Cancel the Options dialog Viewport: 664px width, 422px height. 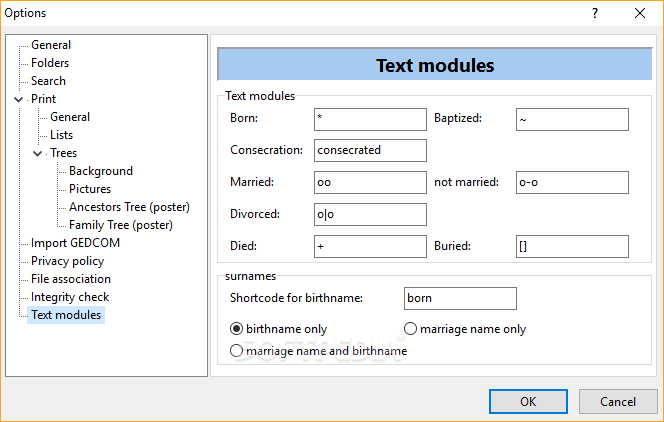coord(618,401)
